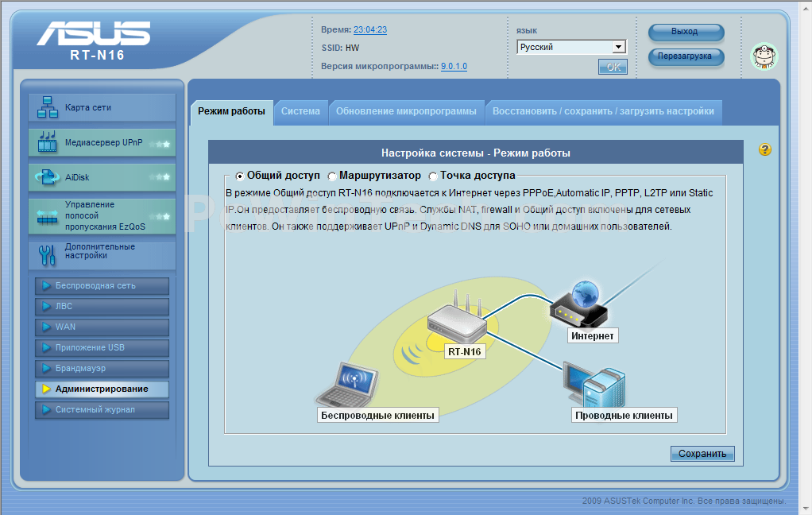
Task: Switch to the Система tab
Action: coord(301,111)
